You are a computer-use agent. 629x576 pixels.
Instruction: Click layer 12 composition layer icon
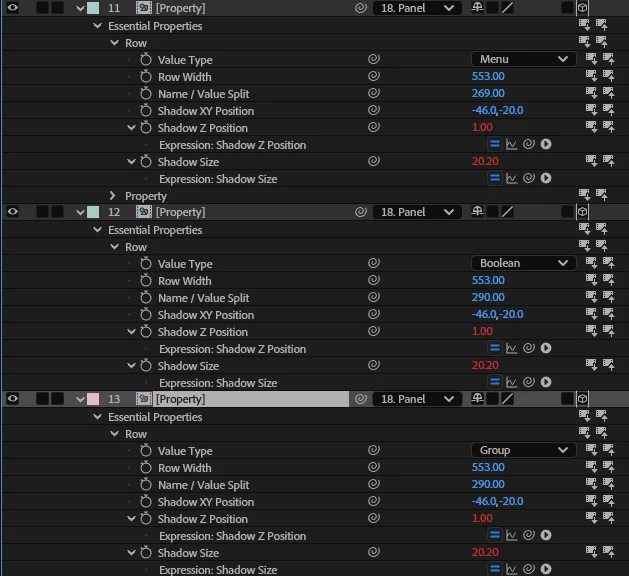[x=144, y=211]
